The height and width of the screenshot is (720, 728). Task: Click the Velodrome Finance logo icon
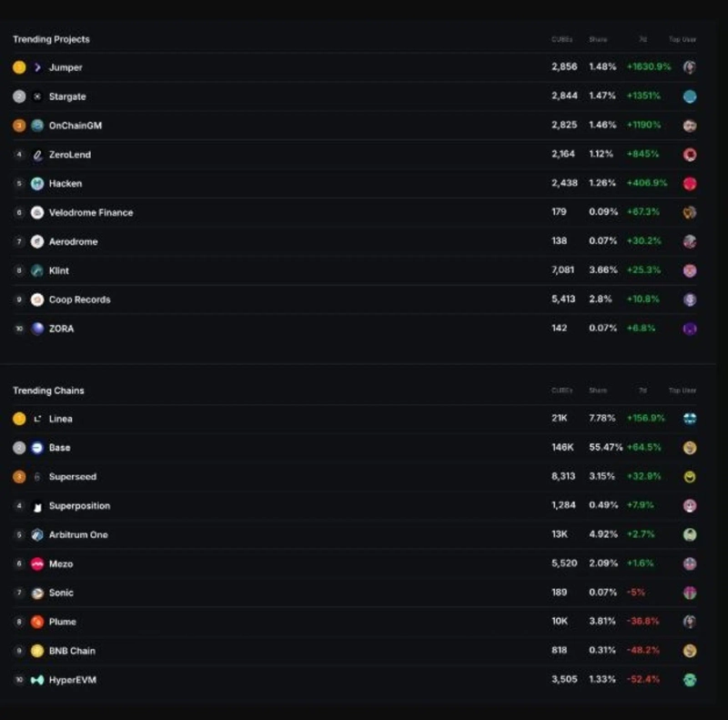click(37, 213)
